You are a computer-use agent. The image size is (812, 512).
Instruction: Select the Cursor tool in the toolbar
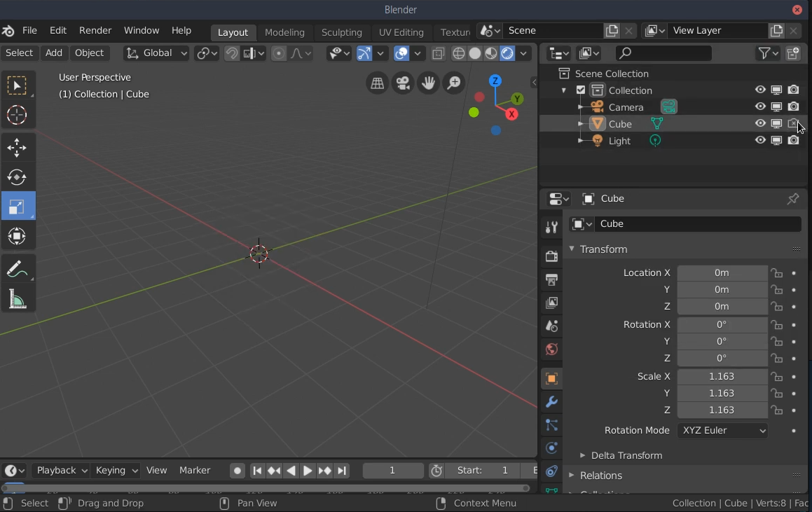[x=17, y=115]
